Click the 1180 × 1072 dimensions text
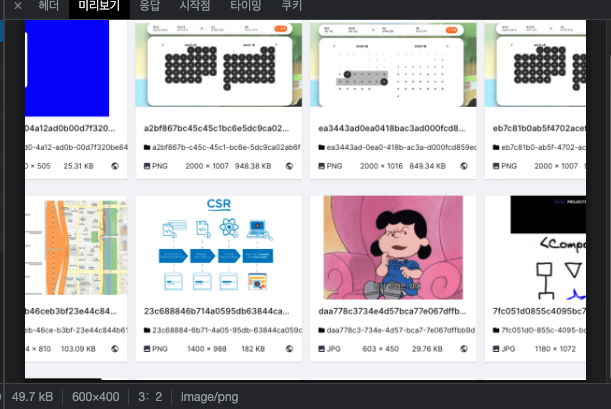This screenshot has height=409, width=611. click(555, 349)
